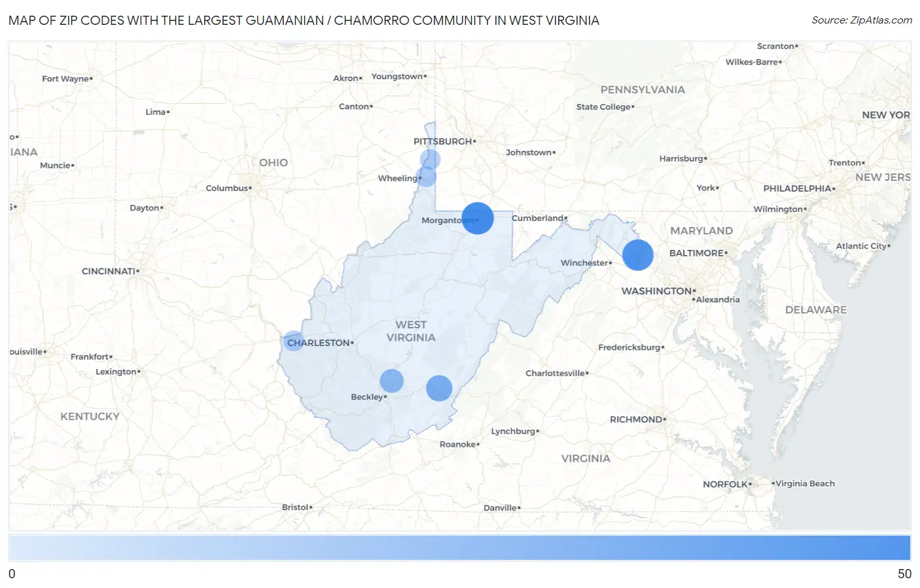
Task: Click the MARYLAND state label
Action: click(x=701, y=231)
